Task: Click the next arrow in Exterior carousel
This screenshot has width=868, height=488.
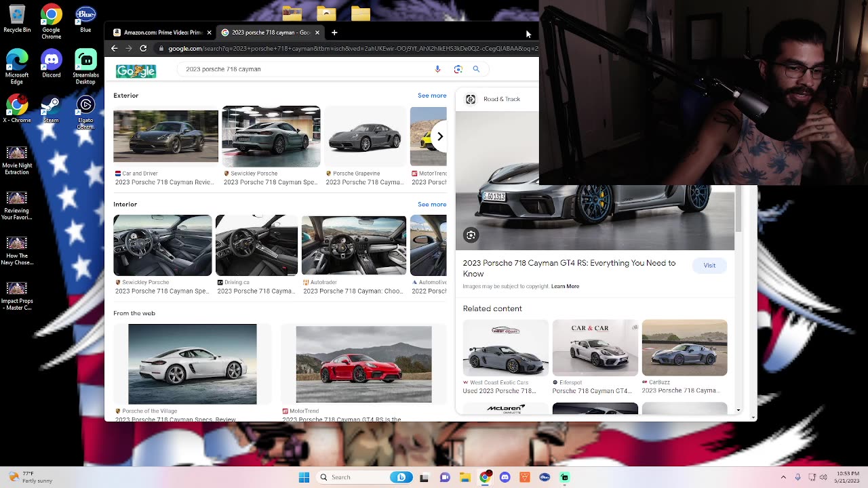Action: click(x=439, y=136)
